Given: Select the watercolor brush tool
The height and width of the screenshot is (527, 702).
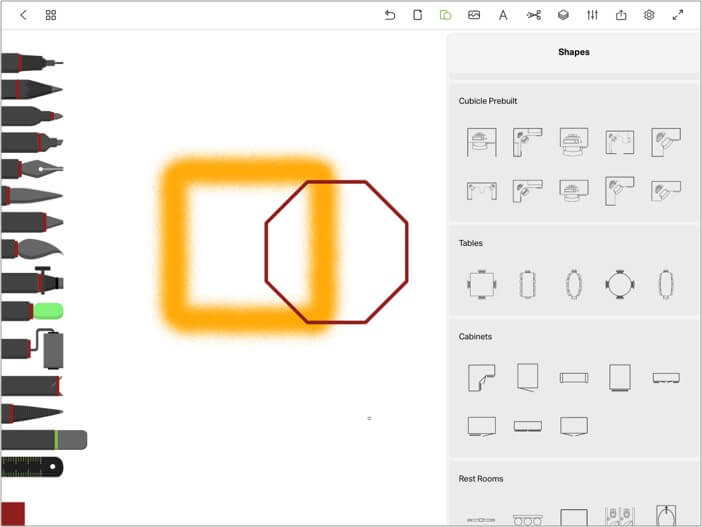Looking at the screenshot, I should [31, 249].
